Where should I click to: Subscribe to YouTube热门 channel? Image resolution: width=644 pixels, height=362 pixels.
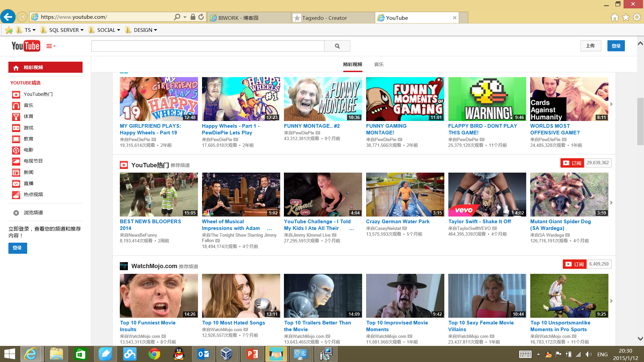coord(572,163)
